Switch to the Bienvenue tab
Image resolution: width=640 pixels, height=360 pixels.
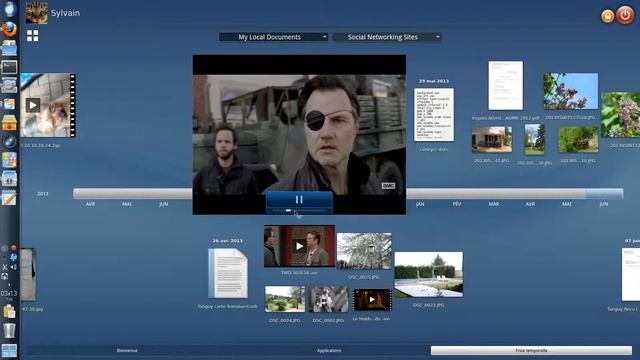tap(127, 350)
